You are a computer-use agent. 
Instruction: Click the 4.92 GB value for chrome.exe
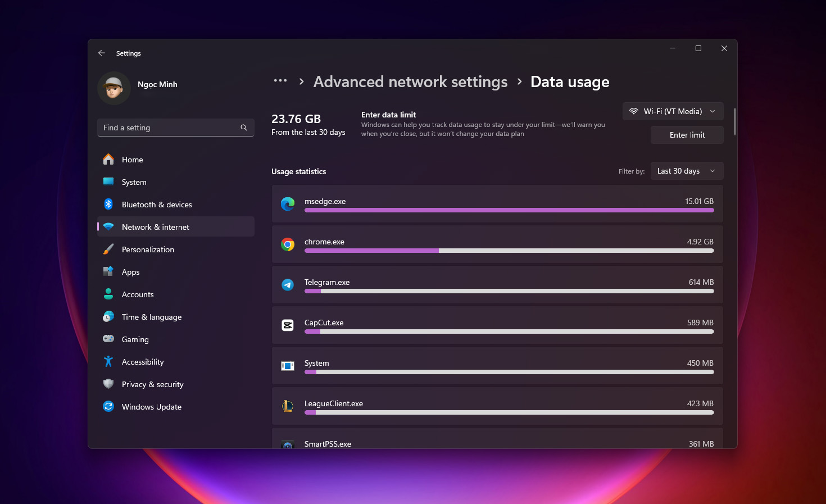tap(700, 242)
